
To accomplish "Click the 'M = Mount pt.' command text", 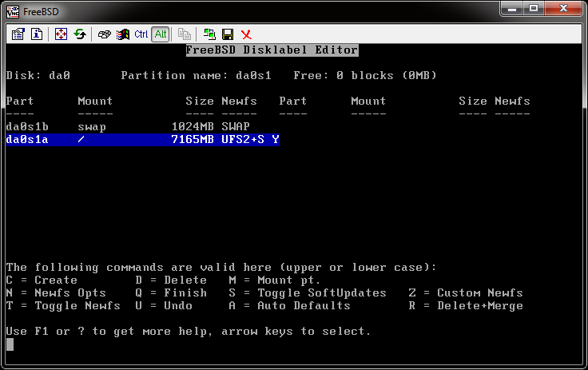I will 275,280.
